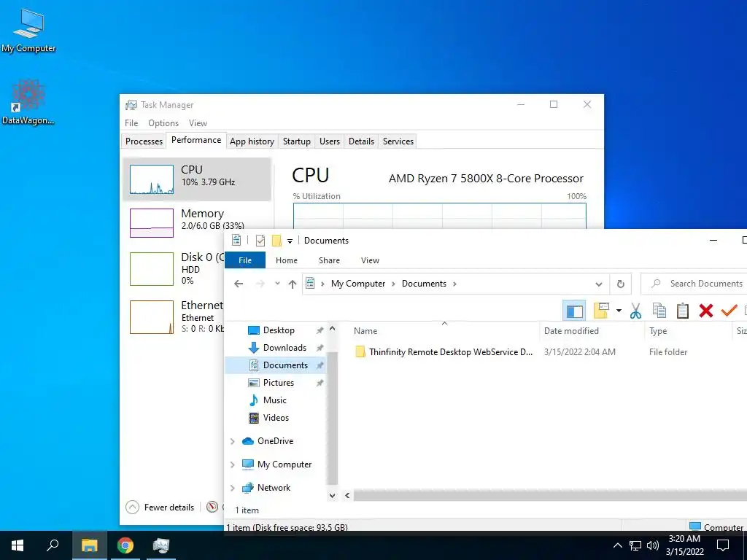The width and height of the screenshot is (747, 560).
Task: Select Videos in the navigation pane
Action: pos(275,418)
